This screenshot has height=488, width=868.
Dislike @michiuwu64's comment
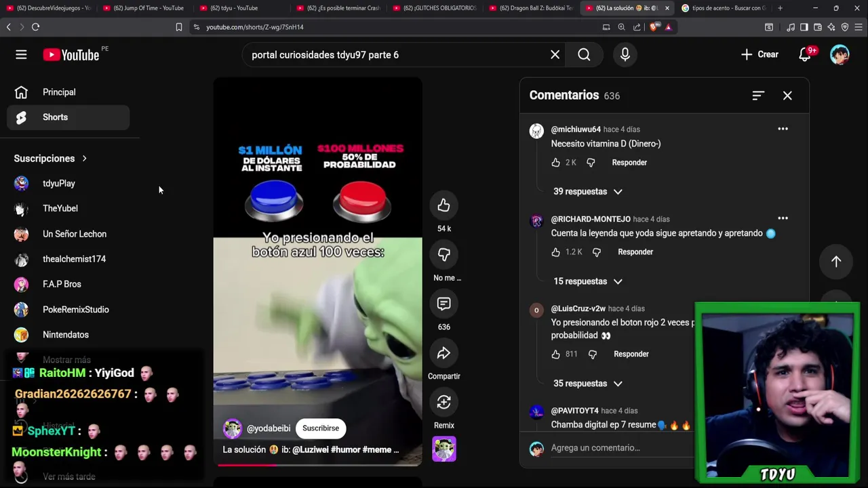(591, 163)
